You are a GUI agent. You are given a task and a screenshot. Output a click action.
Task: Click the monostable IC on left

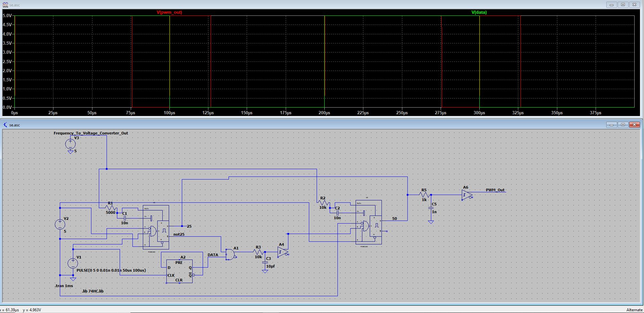tap(156, 227)
